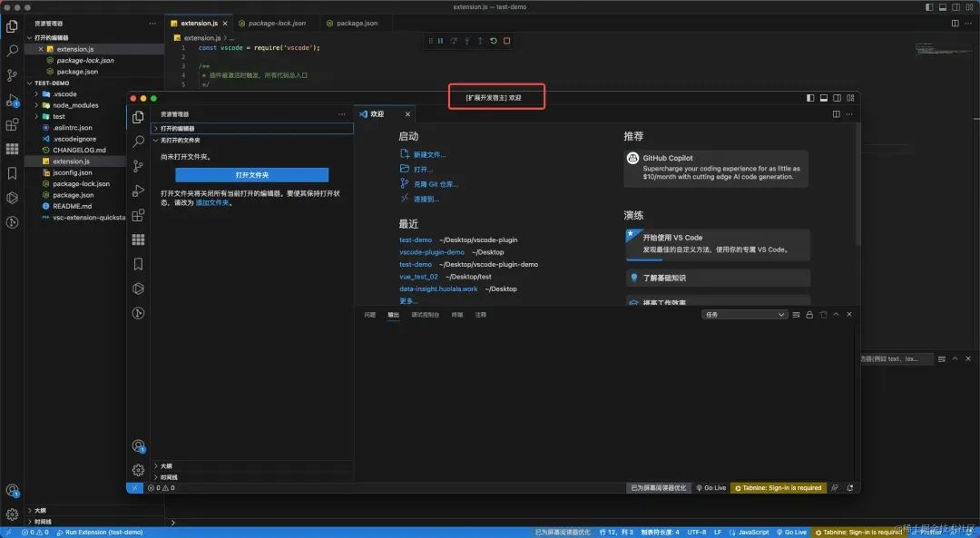980x538 pixels.
Task: Split the Welcome editor to the right
Action: point(836,113)
